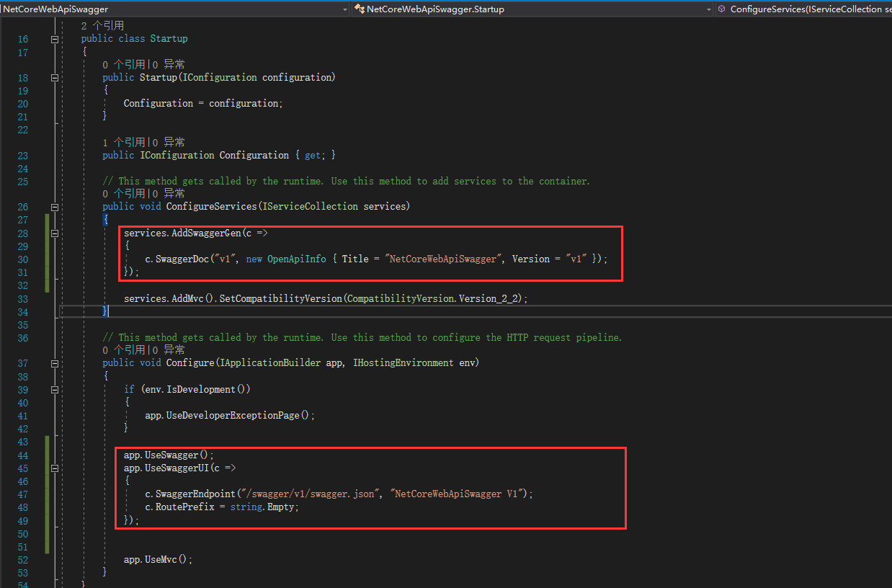Click line number 35 in the margin
Screen dimensions: 892x588
pos(22,325)
